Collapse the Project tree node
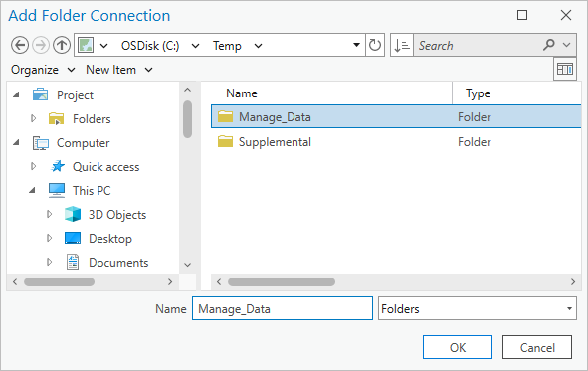 click(x=16, y=94)
